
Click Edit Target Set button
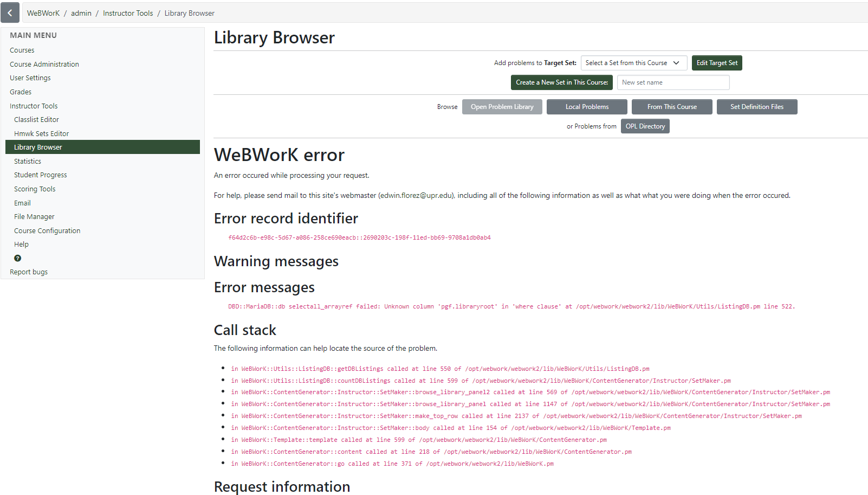[717, 63]
